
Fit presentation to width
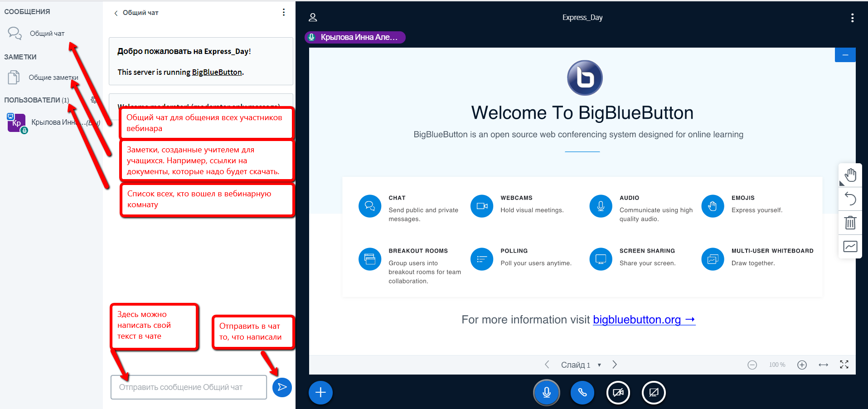(x=823, y=365)
